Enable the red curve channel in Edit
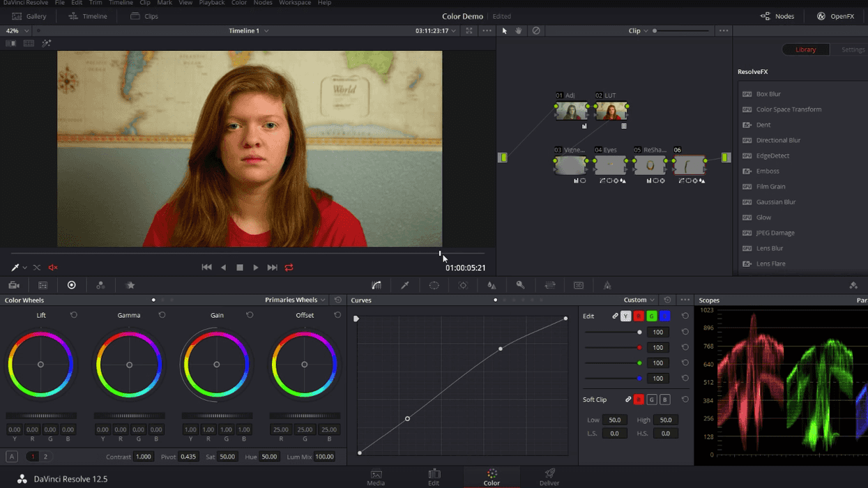 [x=639, y=317]
